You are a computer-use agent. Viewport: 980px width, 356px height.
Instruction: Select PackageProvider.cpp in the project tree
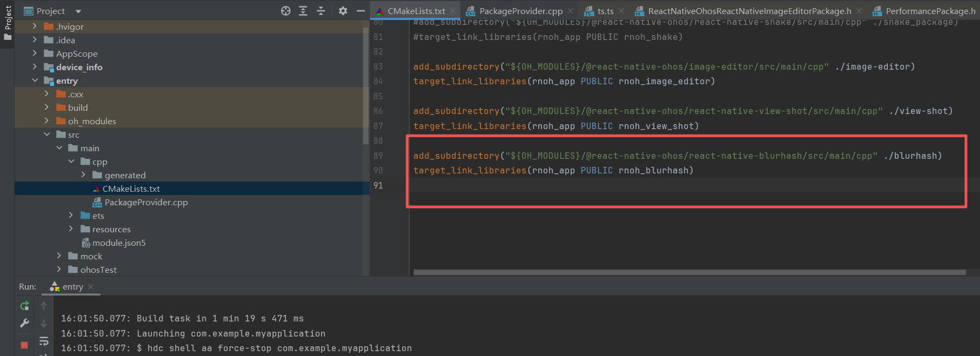pyautogui.click(x=192, y=202)
